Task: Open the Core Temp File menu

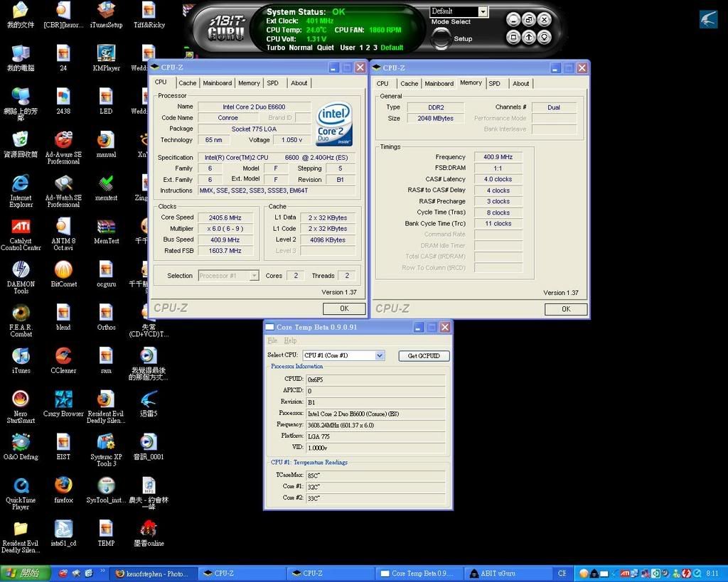Action: tap(272, 340)
